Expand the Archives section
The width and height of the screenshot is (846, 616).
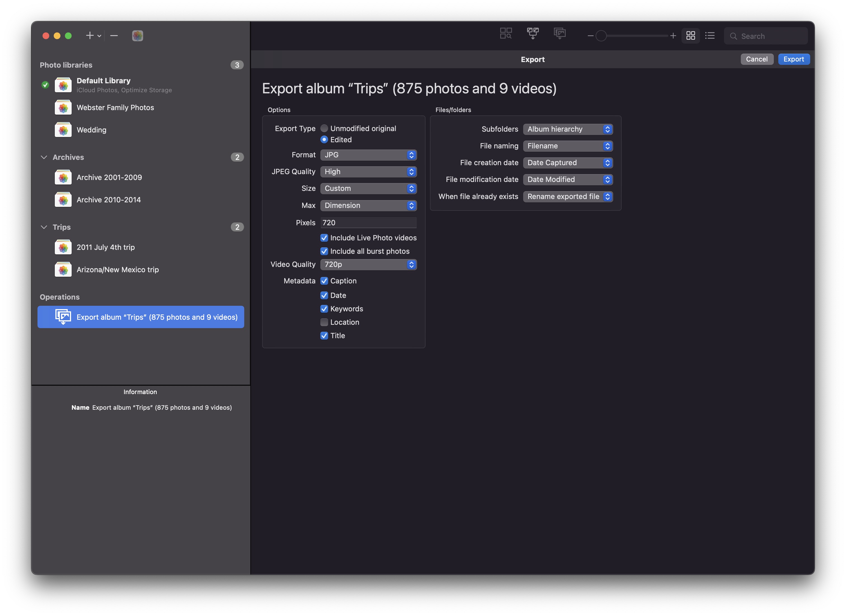[43, 157]
